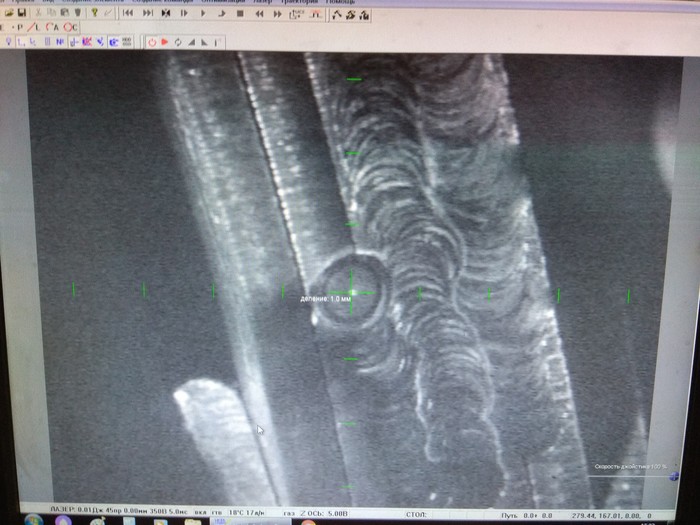
Task: Select the Circle (C) element tool
Action: pos(71,28)
